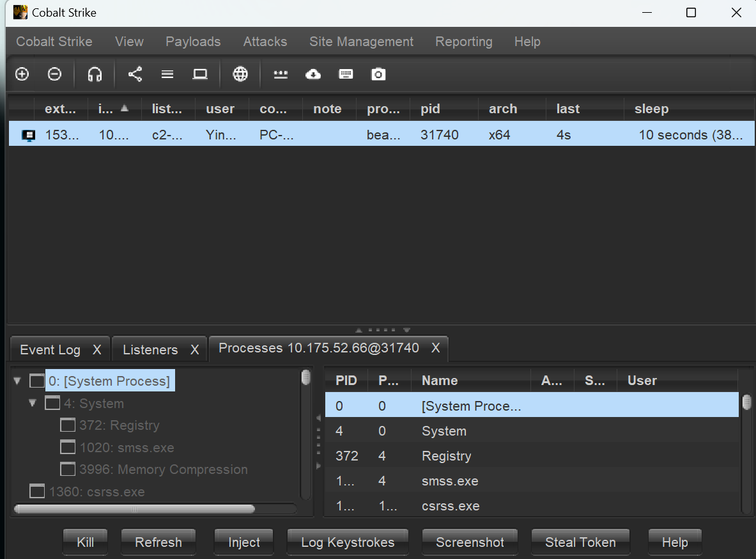Click the icon beside 4: System

click(52, 403)
